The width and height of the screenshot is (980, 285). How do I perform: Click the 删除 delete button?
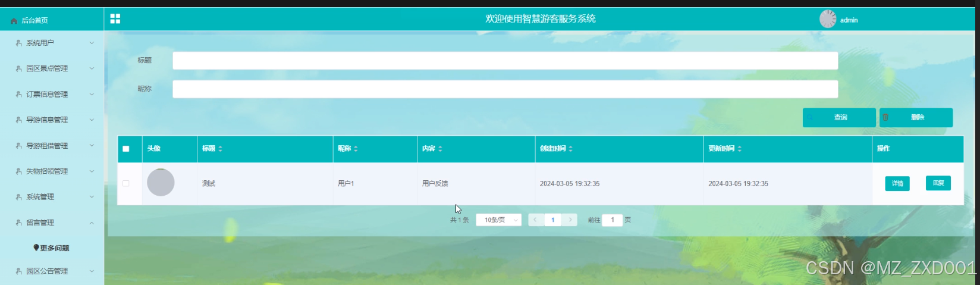click(x=916, y=117)
